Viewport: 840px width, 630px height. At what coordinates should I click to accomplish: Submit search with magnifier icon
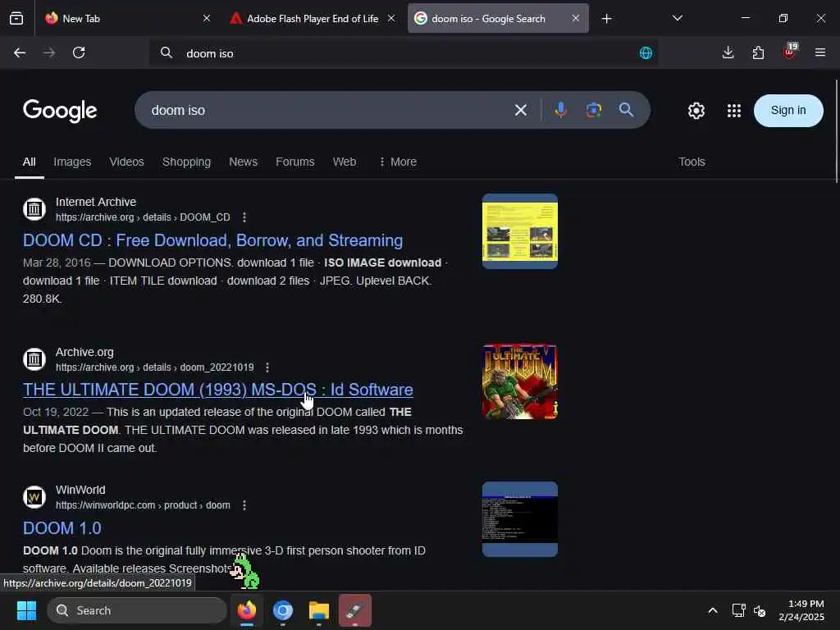tap(626, 111)
